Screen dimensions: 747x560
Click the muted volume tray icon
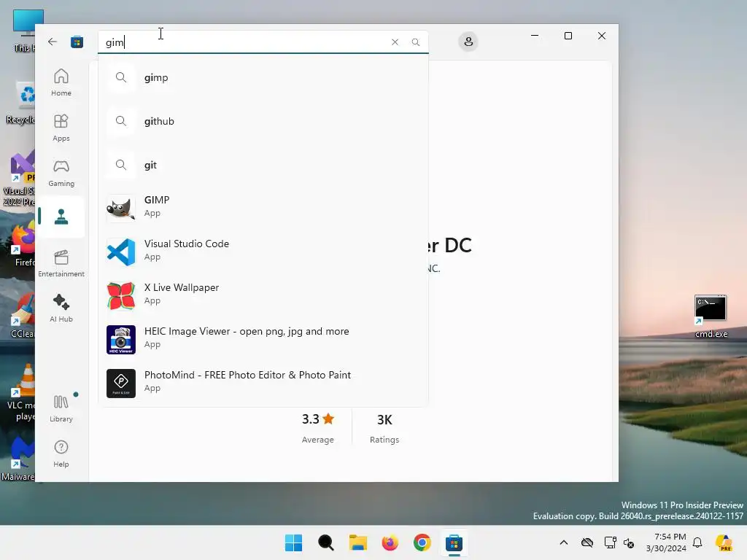point(629,542)
